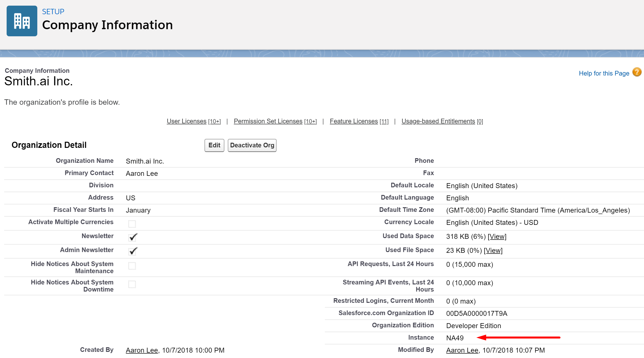Open Aaron Lee link in Created By
The image size is (644, 358).
click(142, 350)
